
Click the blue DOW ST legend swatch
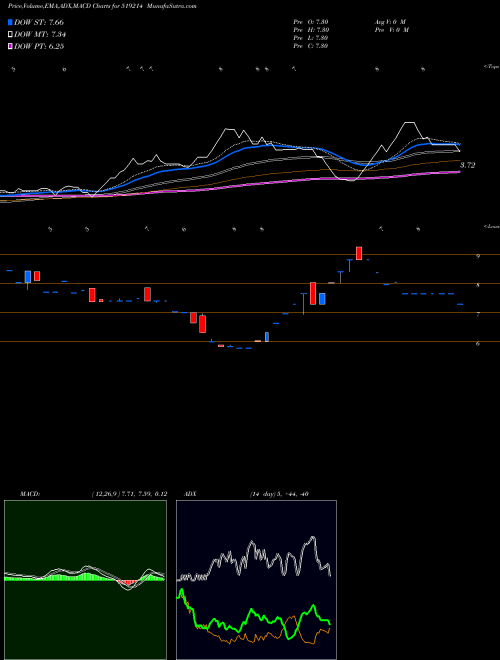11,22
